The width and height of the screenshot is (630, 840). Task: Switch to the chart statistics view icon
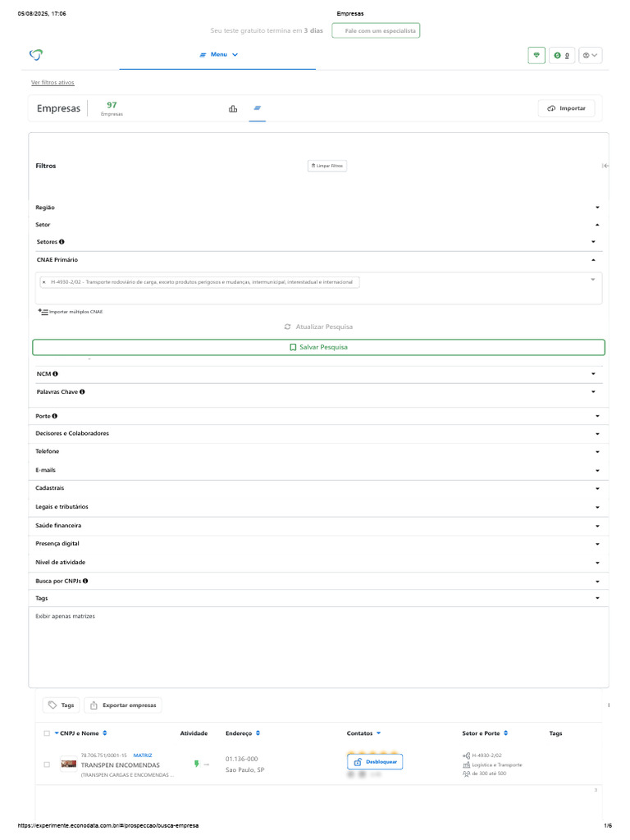pos(233,108)
